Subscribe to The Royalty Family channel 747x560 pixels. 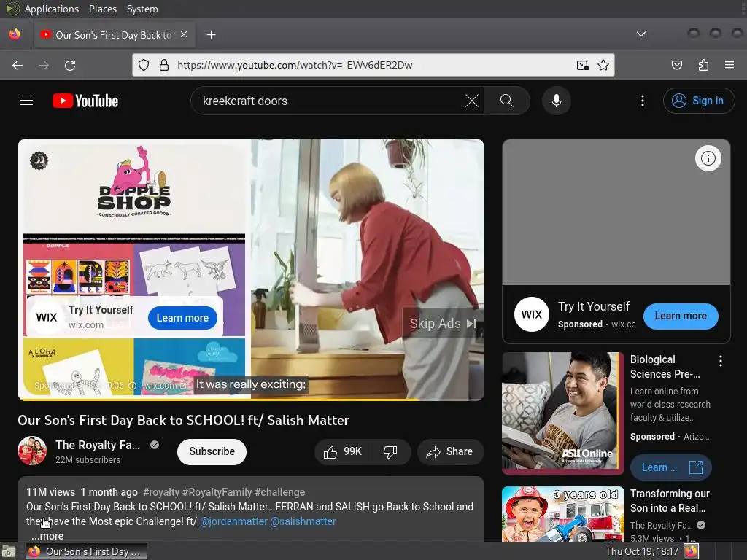[x=212, y=451]
